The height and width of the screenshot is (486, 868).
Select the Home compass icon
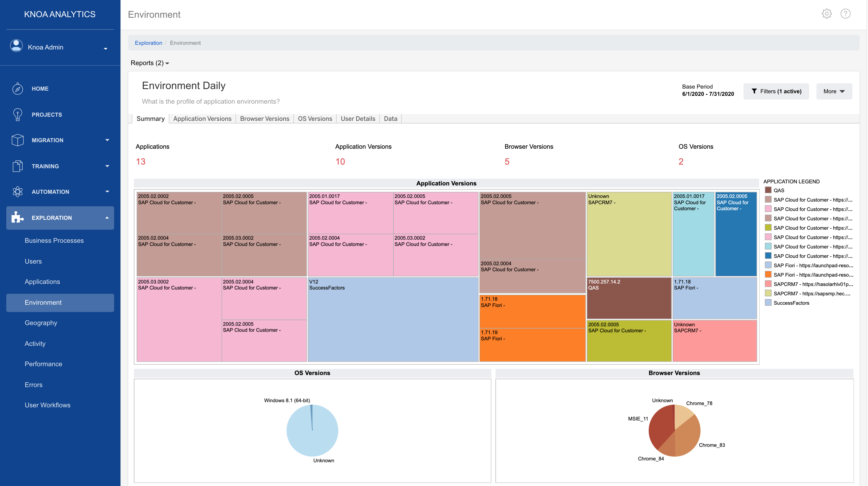(17, 89)
